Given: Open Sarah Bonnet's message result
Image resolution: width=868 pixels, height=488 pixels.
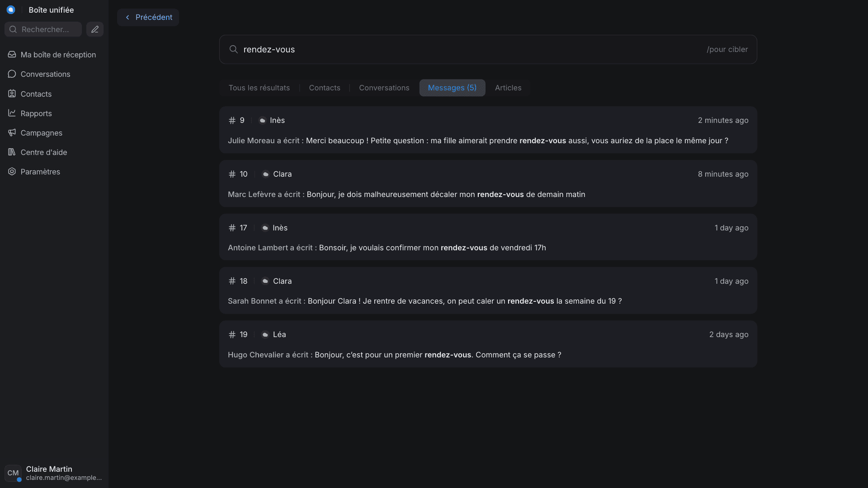Looking at the screenshot, I should coord(488,291).
